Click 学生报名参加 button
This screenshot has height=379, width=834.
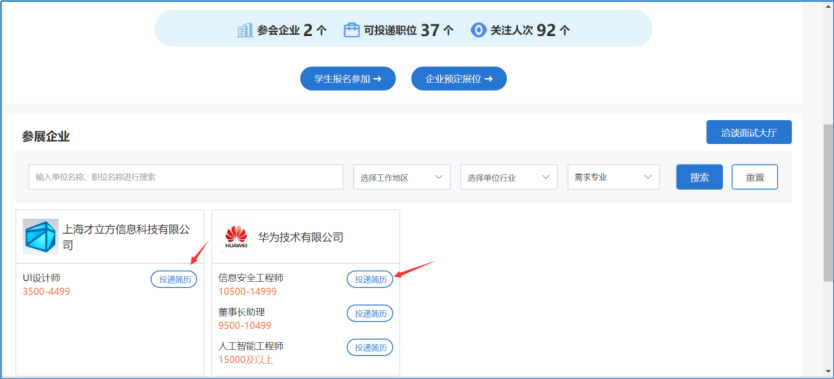click(348, 79)
